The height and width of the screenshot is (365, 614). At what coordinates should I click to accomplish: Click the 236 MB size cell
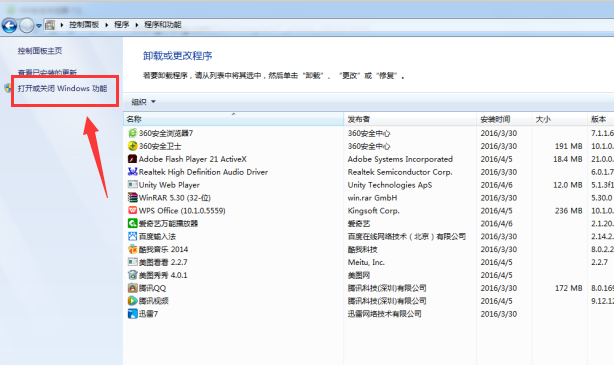pos(569,211)
